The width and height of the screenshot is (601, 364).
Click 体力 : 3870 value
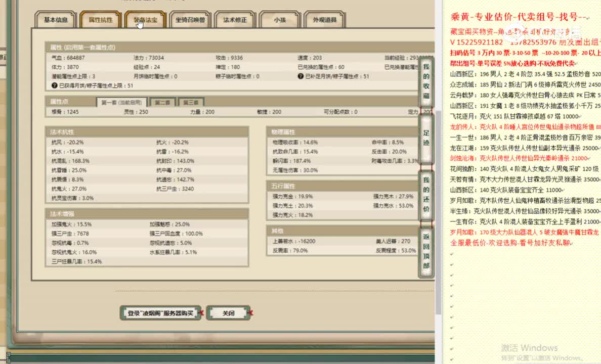[x=65, y=67]
